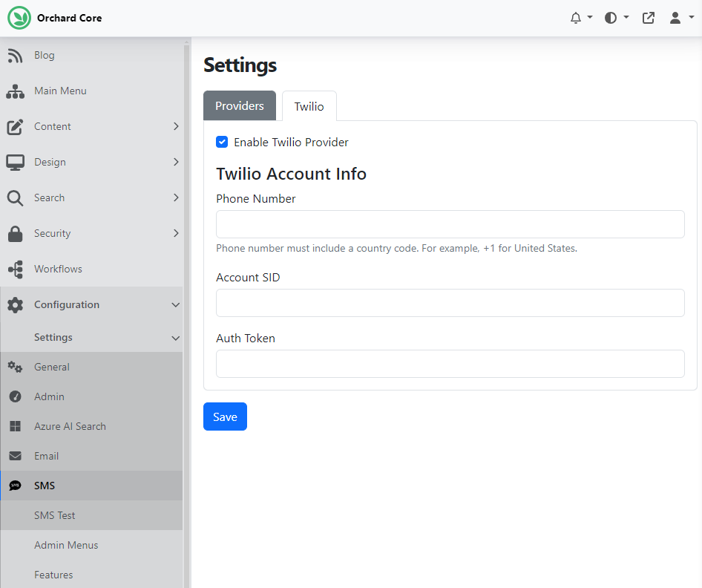The width and height of the screenshot is (702, 588).
Task: Click the Orchard Core brand name
Action: pyautogui.click(x=70, y=18)
